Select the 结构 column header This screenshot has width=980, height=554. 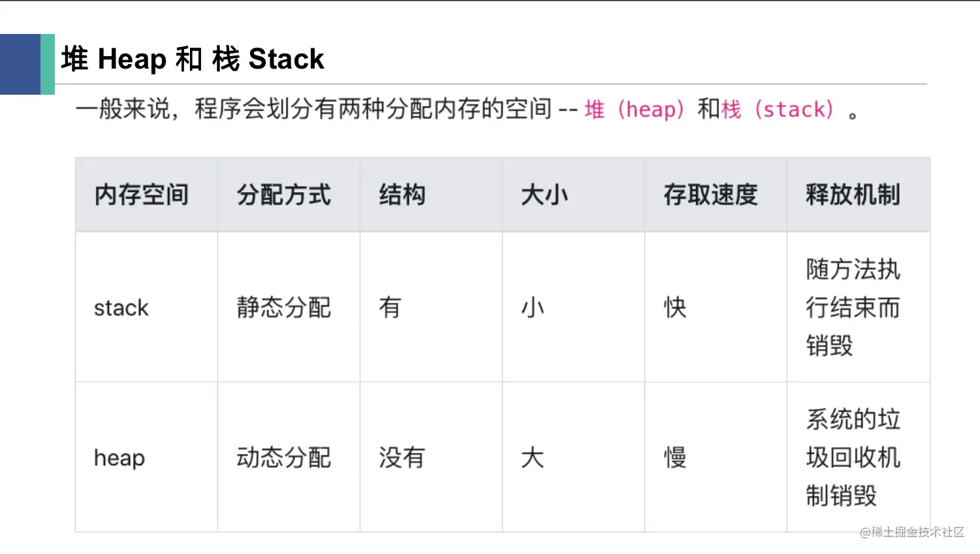point(431,195)
